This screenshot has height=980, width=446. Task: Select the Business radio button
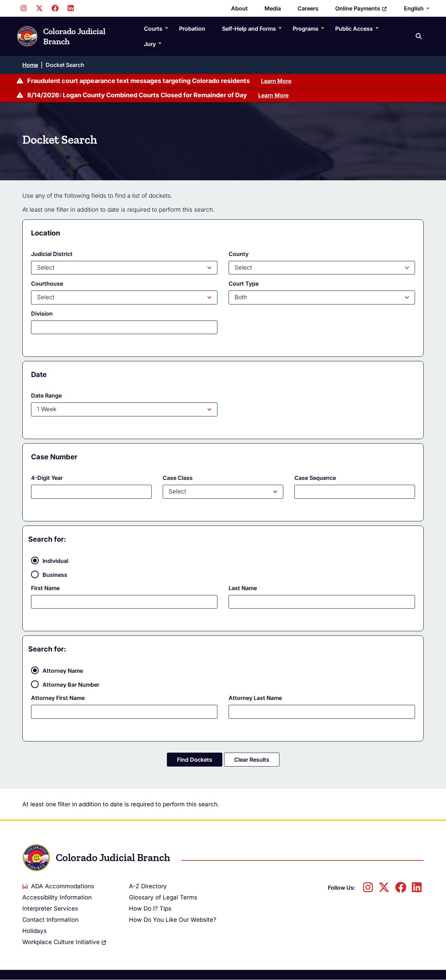[35, 575]
